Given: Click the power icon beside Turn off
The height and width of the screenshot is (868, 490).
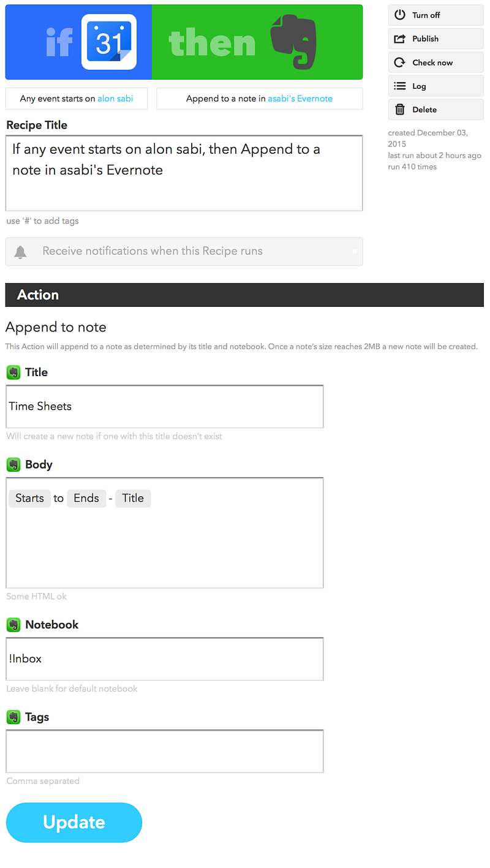Looking at the screenshot, I should coord(400,15).
